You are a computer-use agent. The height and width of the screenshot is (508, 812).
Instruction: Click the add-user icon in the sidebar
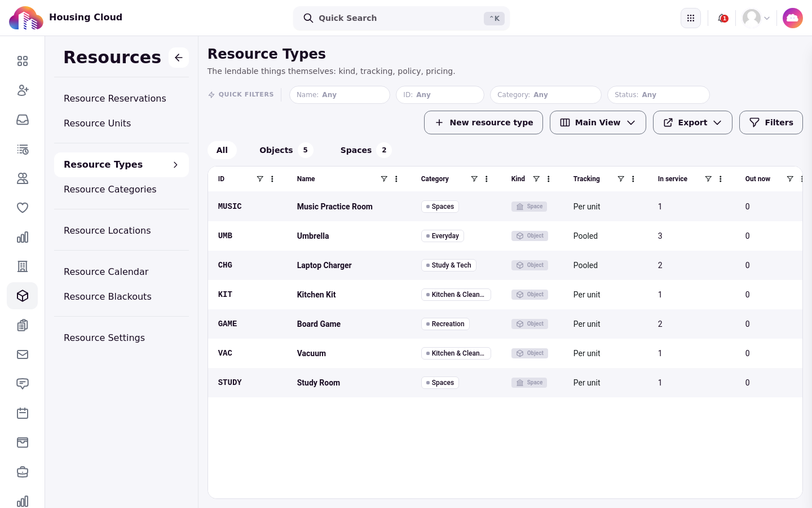tap(23, 90)
